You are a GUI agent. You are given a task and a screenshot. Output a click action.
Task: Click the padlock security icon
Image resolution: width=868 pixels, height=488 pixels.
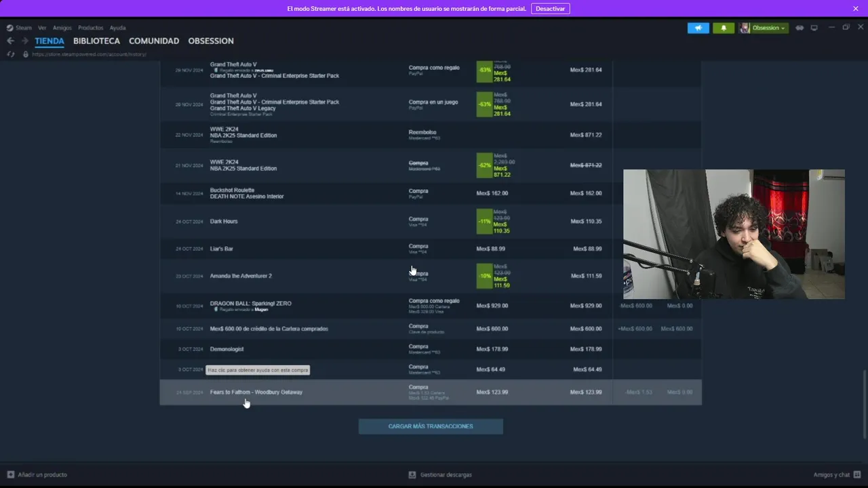26,54
